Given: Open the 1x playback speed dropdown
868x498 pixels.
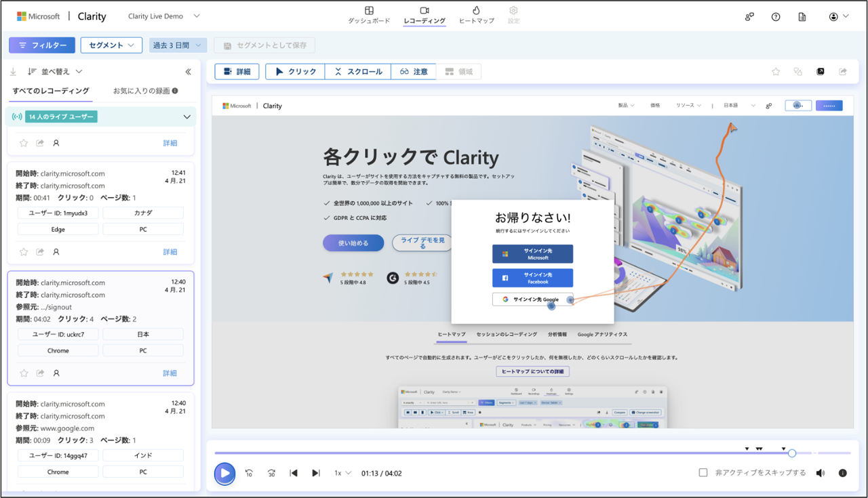Looking at the screenshot, I should 342,473.
